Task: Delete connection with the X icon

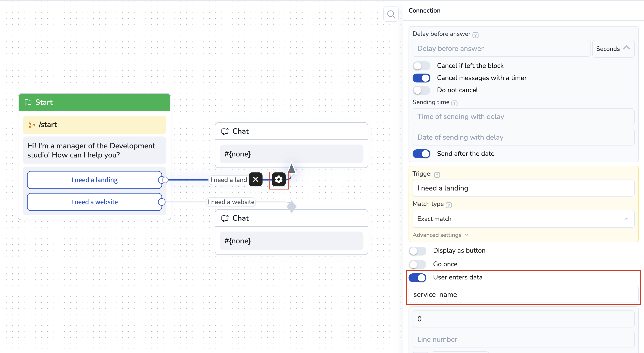Action: pos(255,180)
